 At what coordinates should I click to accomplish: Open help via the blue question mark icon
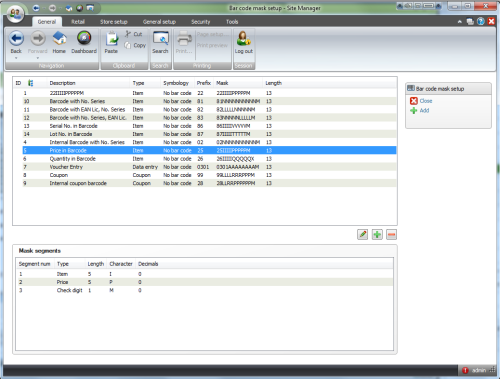(x=481, y=21)
